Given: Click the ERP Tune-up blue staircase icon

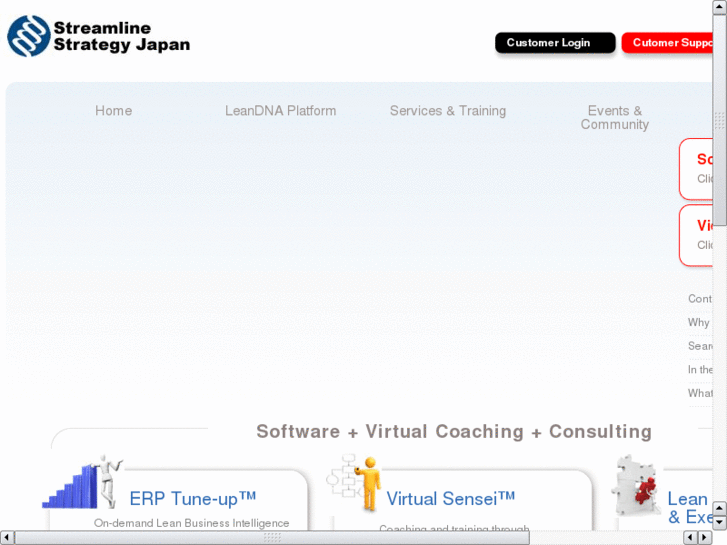Looking at the screenshot, I should [83, 482].
